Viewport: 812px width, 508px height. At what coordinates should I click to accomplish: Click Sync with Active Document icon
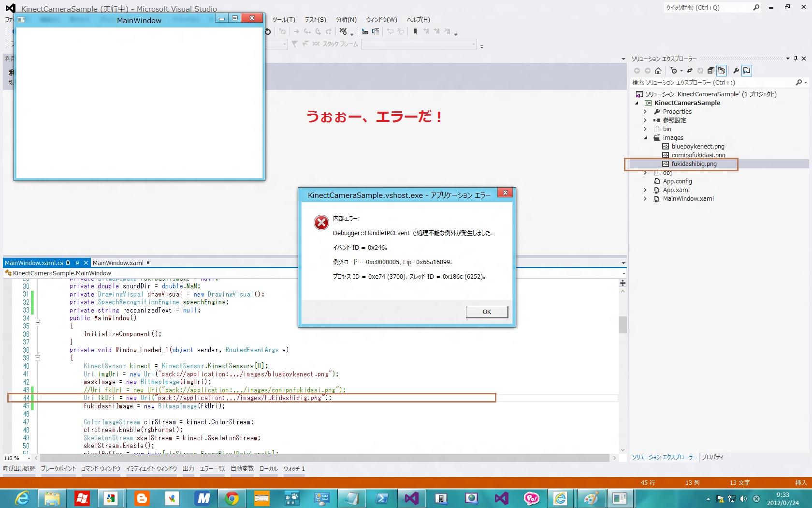click(x=690, y=71)
